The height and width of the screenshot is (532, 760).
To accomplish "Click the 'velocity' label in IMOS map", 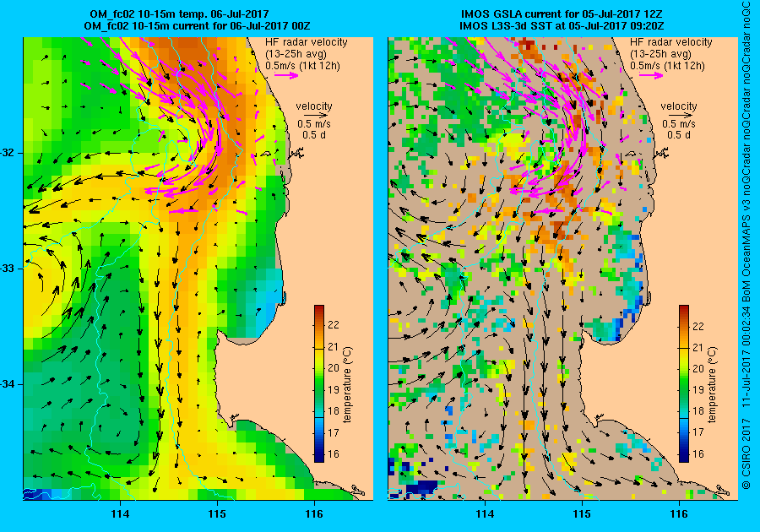I will 679,106.
